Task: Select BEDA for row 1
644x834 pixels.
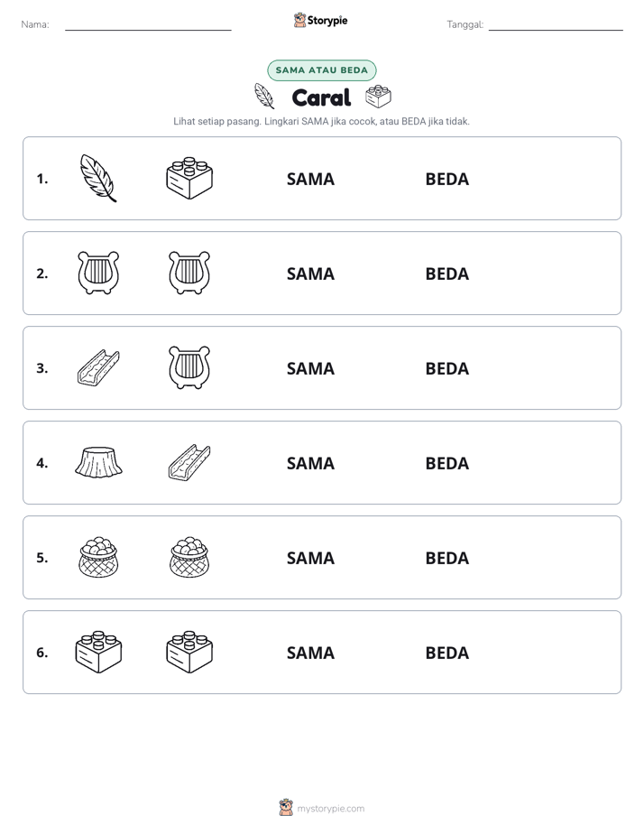Action: coord(446,179)
